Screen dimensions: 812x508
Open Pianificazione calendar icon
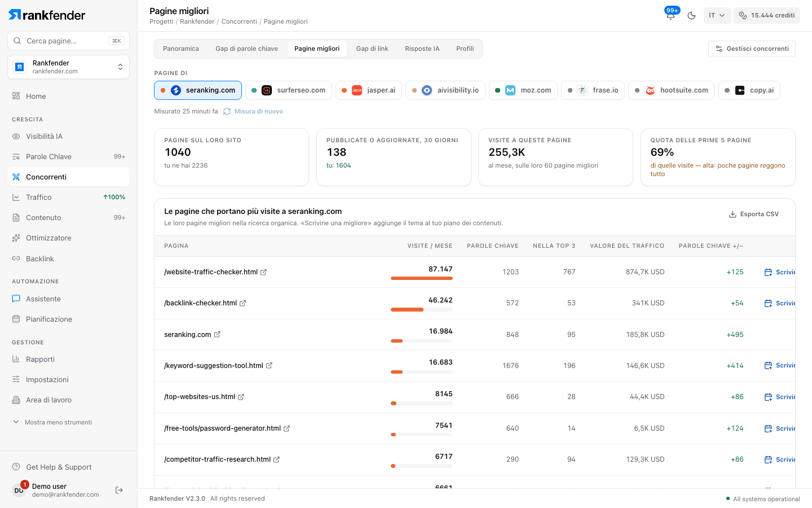click(16, 319)
